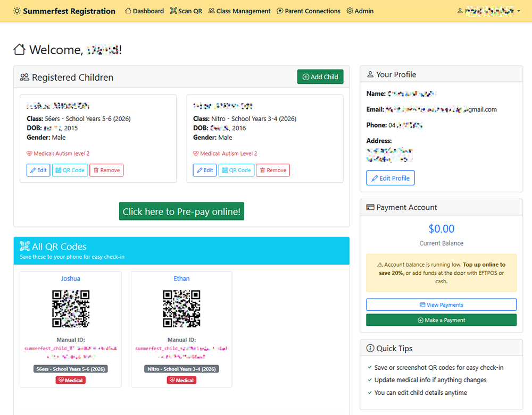Screen dimensions: 532x415
Task: Show QR Code for the 56ers child
Action: click(70, 170)
